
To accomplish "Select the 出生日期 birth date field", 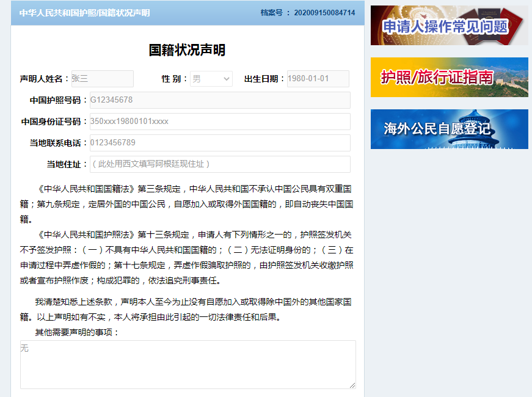I will (x=318, y=78).
